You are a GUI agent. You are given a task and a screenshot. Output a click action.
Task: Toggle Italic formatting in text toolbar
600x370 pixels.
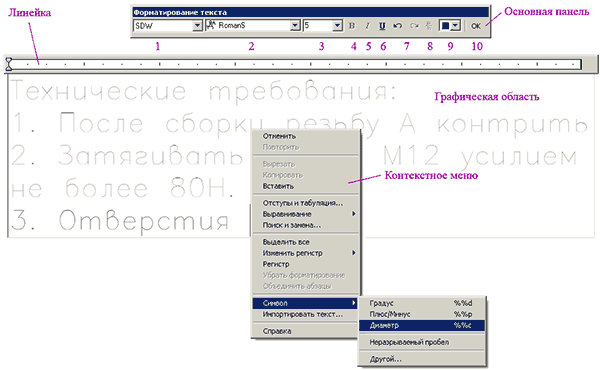tap(367, 26)
